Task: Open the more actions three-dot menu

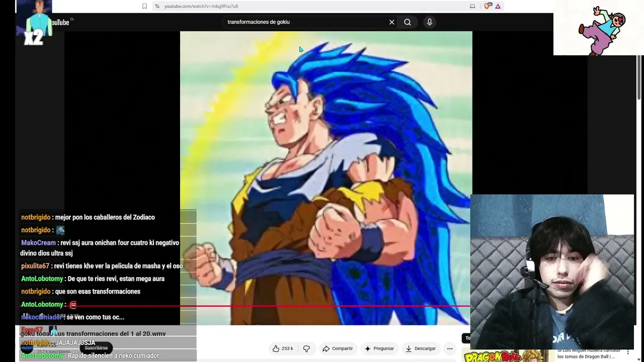Action: 450,348
